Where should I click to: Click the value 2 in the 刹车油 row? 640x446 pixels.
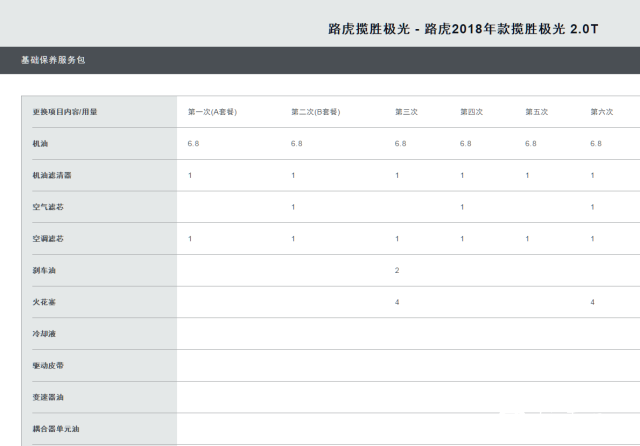tap(397, 271)
